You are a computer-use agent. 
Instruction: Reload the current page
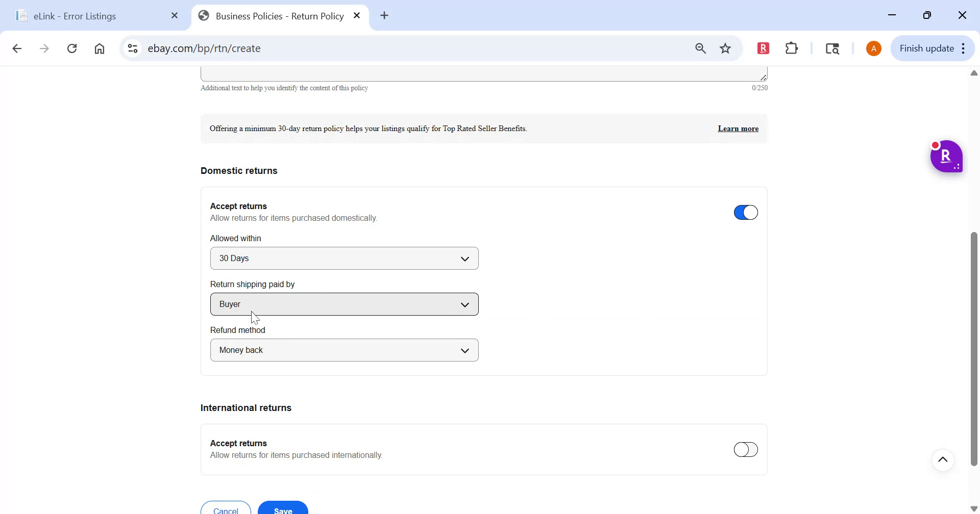tap(72, 48)
